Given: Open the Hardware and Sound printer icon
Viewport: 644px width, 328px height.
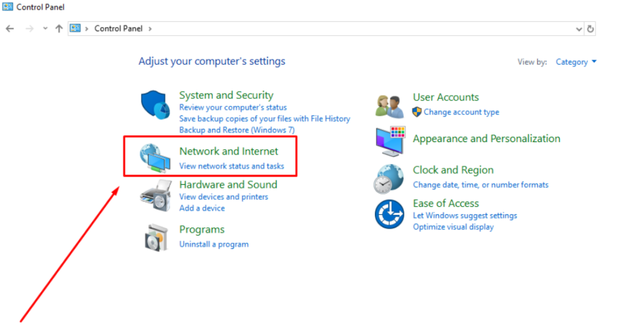Looking at the screenshot, I should coord(156,196).
